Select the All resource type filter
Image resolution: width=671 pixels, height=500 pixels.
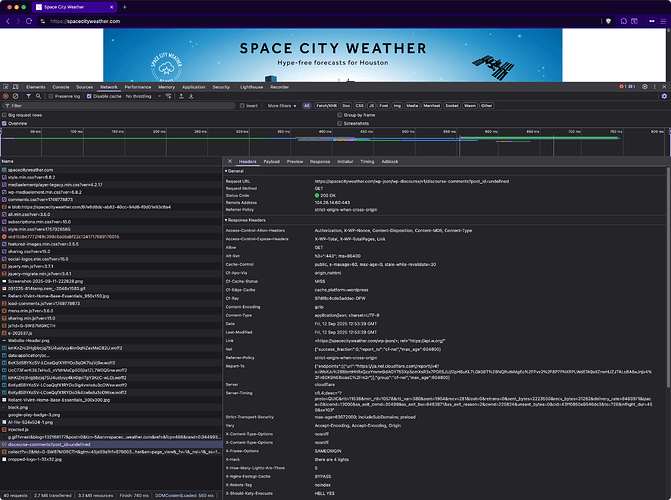click(306, 106)
